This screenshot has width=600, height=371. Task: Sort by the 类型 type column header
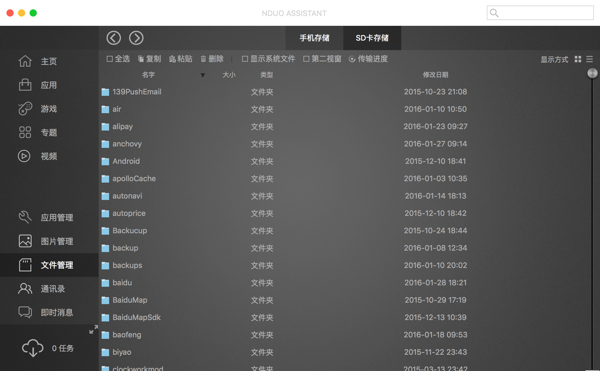(x=267, y=75)
